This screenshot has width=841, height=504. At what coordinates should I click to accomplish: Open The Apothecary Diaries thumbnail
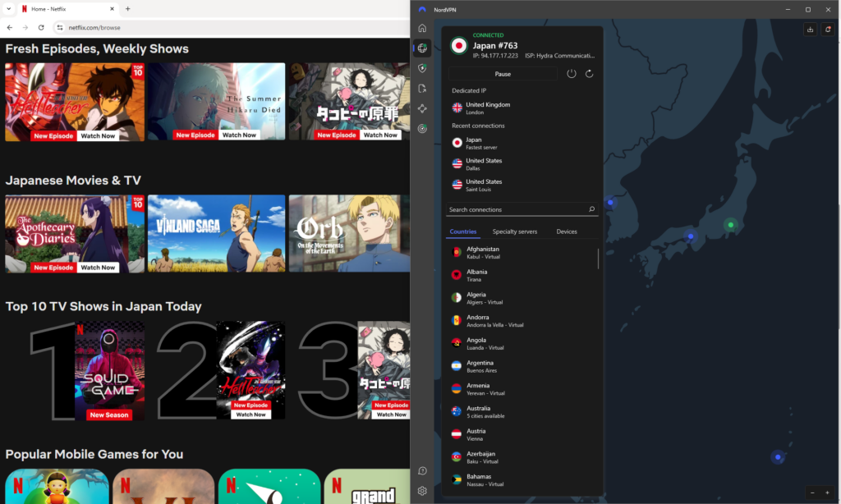(75, 234)
